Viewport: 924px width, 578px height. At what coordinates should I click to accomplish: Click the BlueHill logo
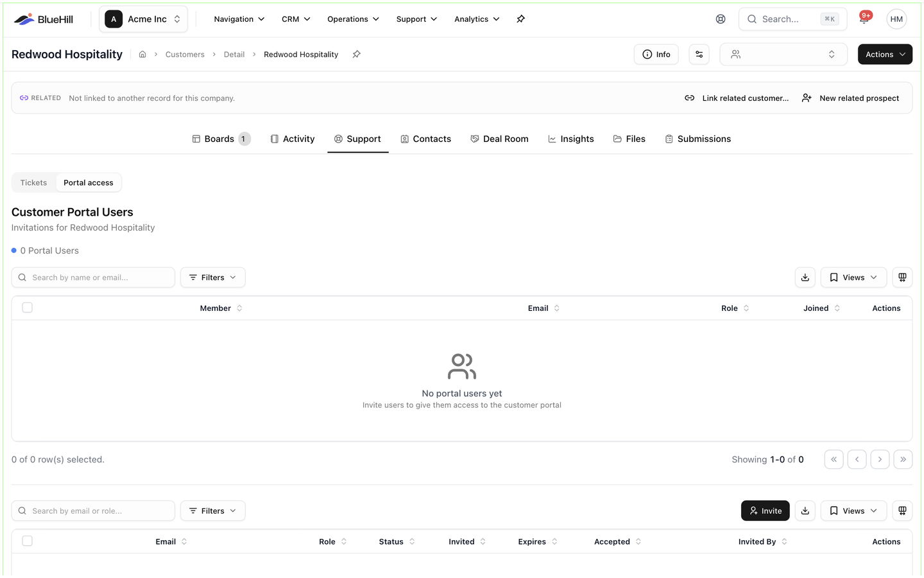point(44,19)
